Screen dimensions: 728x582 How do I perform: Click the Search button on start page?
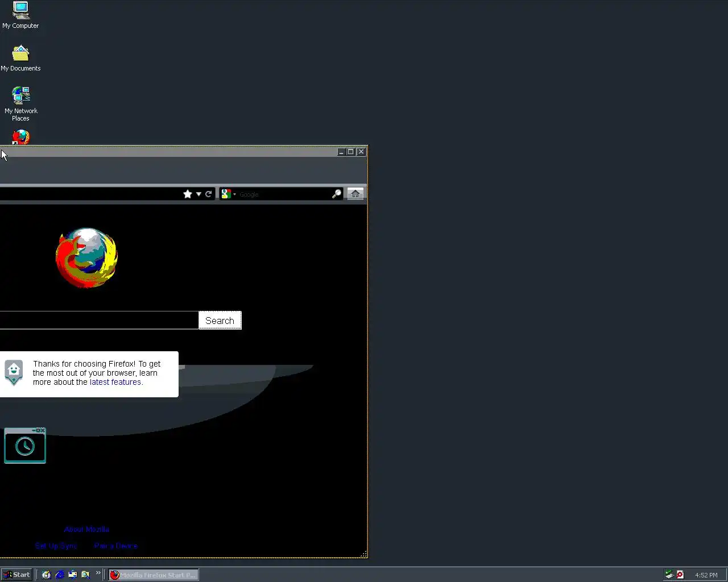point(220,321)
